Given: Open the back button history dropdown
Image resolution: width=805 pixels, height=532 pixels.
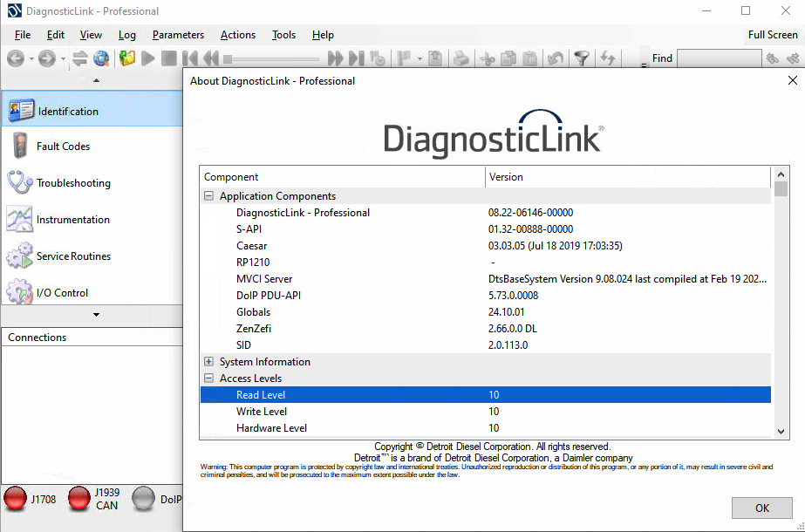Looking at the screenshot, I should tap(31, 59).
